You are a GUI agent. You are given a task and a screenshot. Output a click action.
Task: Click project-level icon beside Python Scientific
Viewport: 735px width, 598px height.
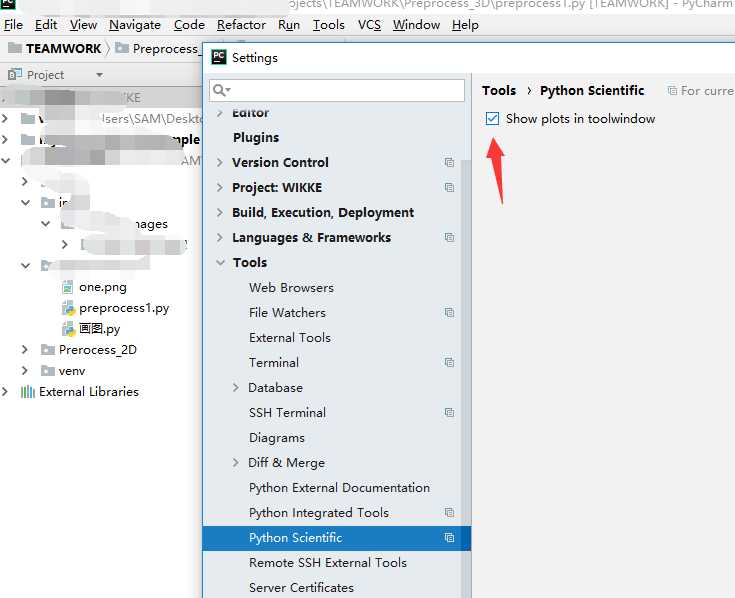tap(449, 538)
